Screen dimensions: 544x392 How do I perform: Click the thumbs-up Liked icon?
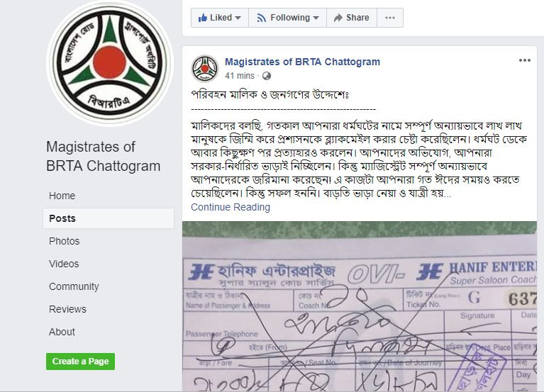[x=203, y=18]
